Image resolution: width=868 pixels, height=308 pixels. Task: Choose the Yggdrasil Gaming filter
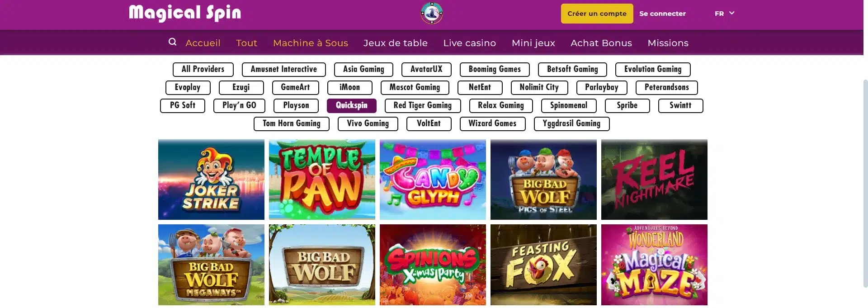571,123
